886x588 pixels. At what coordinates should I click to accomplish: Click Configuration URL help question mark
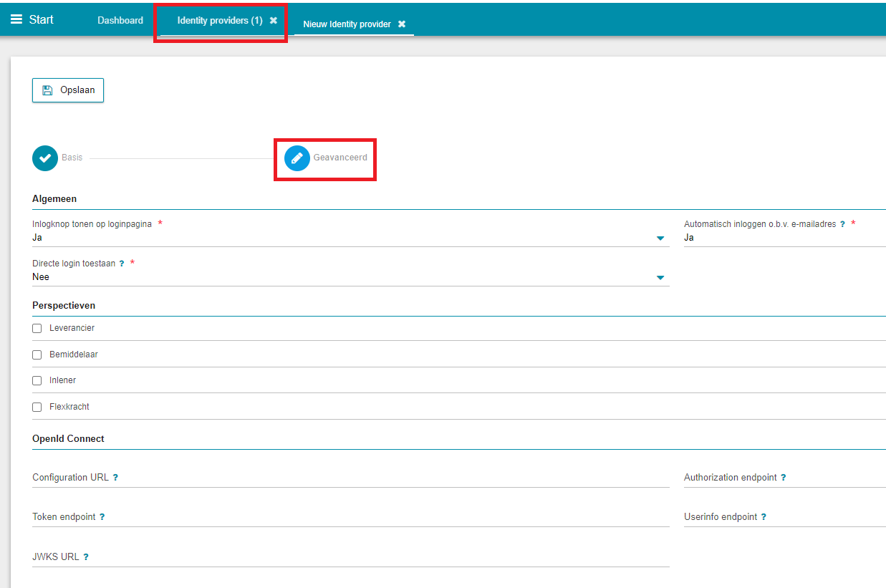coord(115,478)
